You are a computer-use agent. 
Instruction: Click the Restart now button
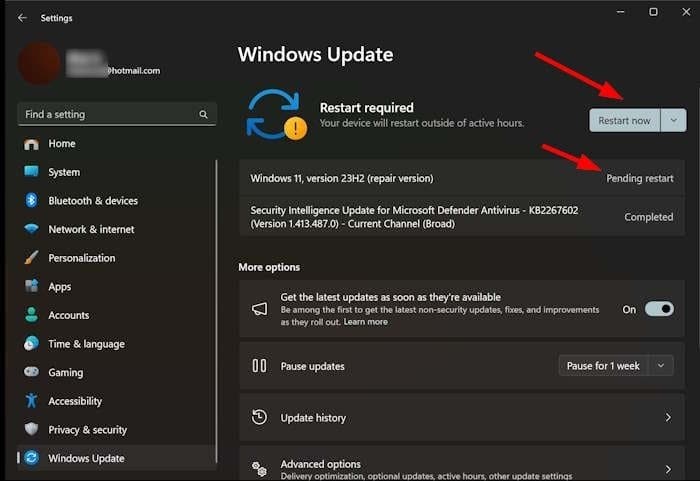[625, 120]
